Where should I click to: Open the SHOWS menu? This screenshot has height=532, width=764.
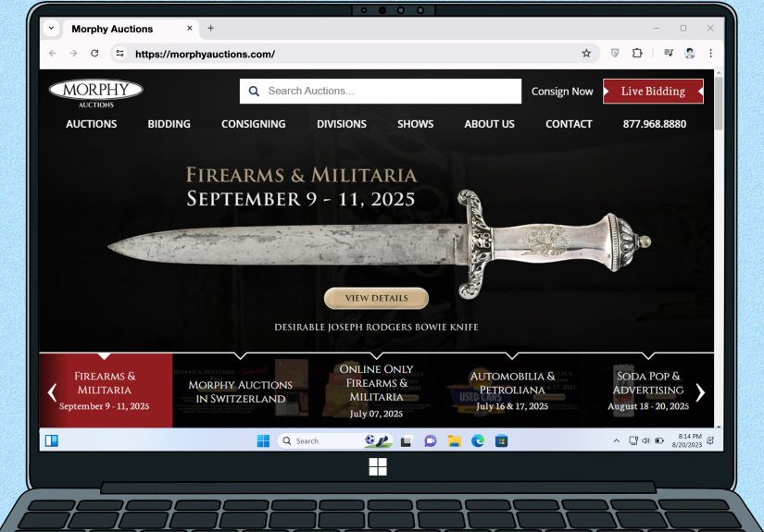pos(415,124)
